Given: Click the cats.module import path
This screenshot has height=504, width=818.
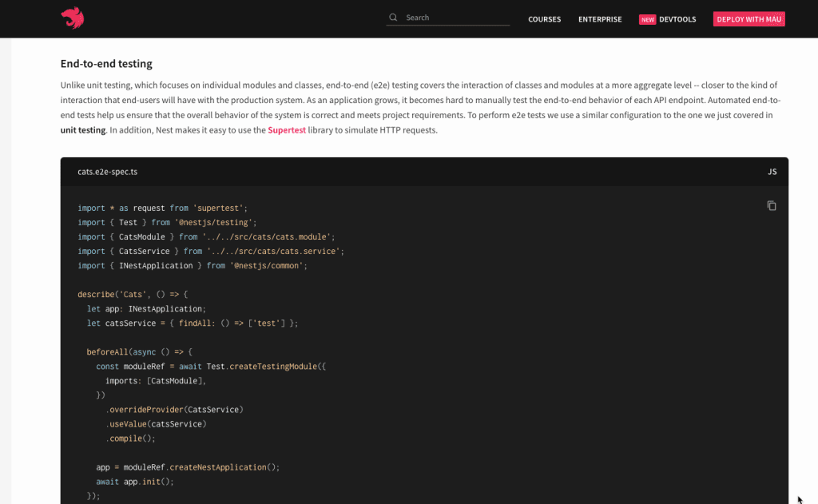Looking at the screenshot, I should click(266, 237).
